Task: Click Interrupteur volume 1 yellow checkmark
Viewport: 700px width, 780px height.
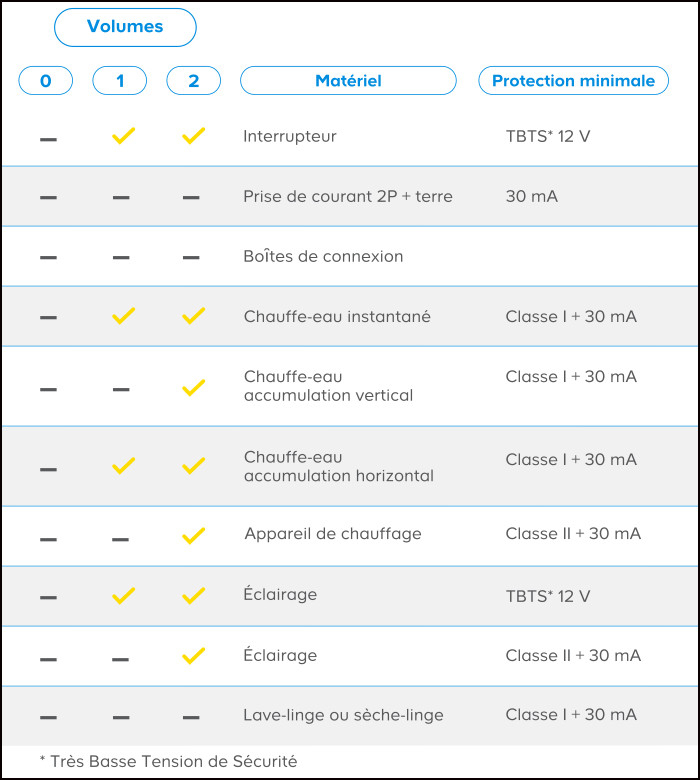Action: (x=123, y=136)
